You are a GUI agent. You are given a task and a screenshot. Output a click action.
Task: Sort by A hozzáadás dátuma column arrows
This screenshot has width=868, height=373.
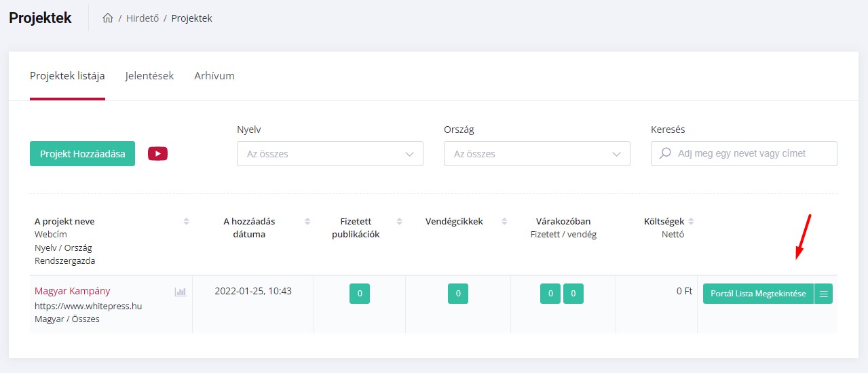point(307,222)
